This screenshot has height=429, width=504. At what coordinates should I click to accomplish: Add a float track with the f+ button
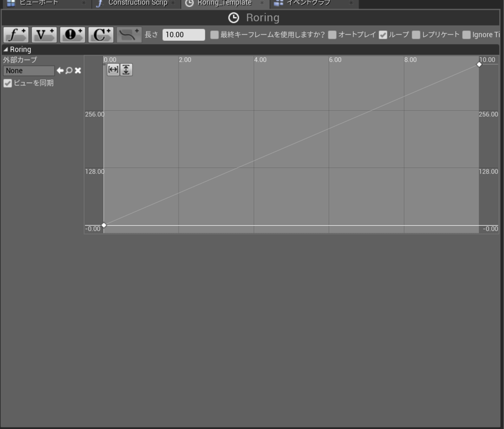pos(16,35)
